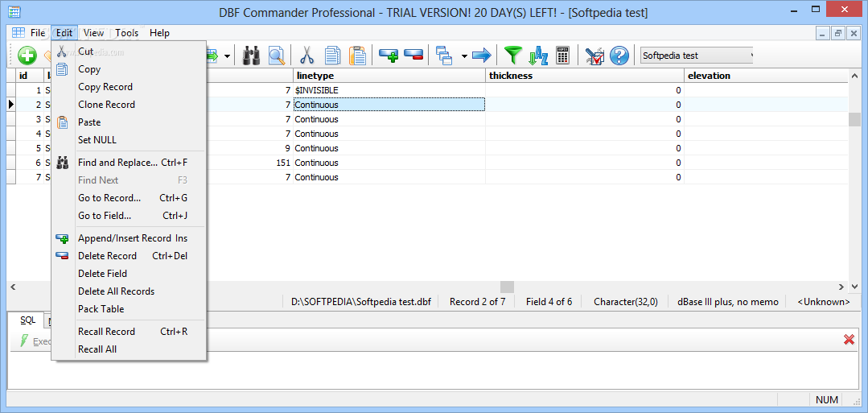This screenshot has height=413, width=868.
Task: Click the horizontal scrollbar left arrow
Action: [13, 287]
